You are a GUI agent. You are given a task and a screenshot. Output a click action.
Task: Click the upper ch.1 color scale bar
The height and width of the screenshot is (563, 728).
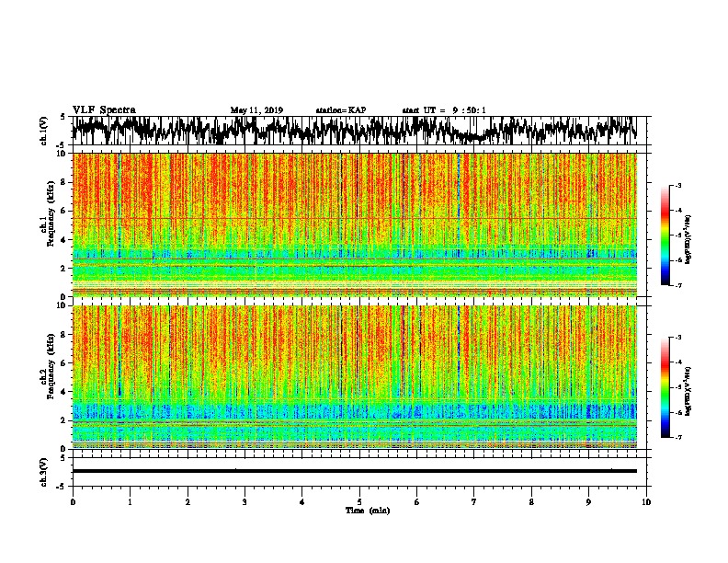click(x=665, y=236)
